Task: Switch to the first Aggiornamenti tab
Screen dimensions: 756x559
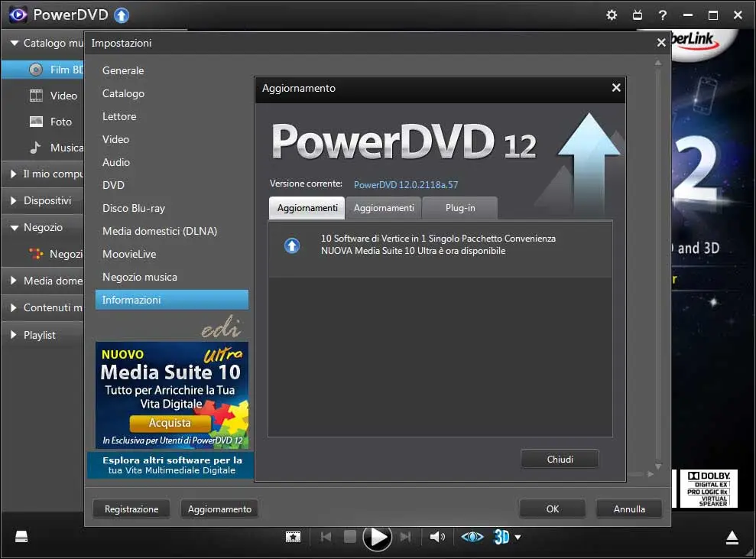Action: 307,208
